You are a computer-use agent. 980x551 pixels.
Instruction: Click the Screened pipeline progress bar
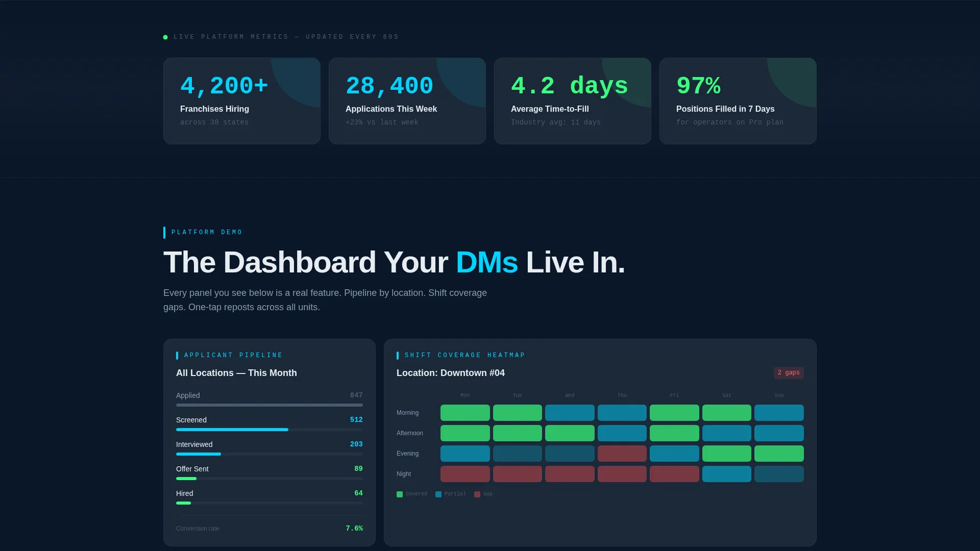click(x=269, y=430)
